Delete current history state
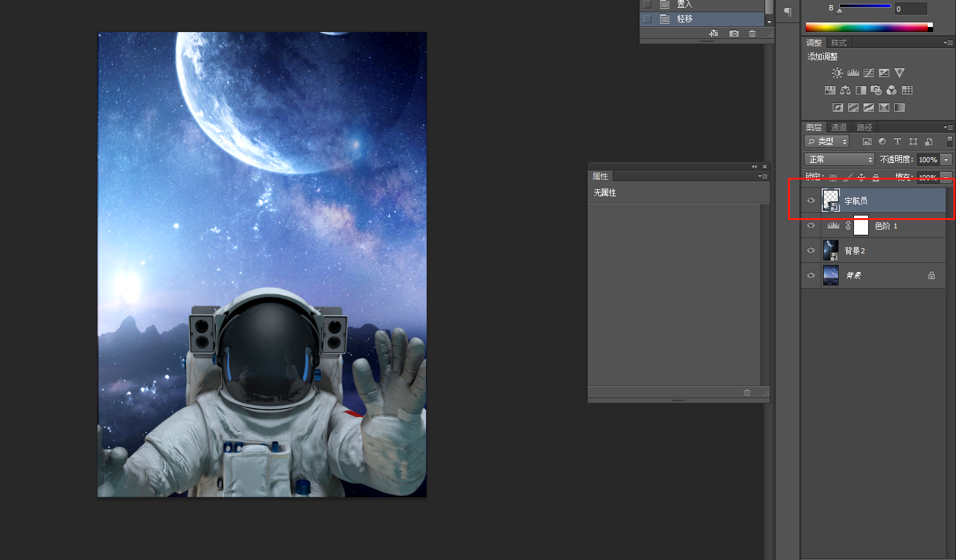Image resolution: width=956 pixels, height=560 pixels. pos(752,33)
